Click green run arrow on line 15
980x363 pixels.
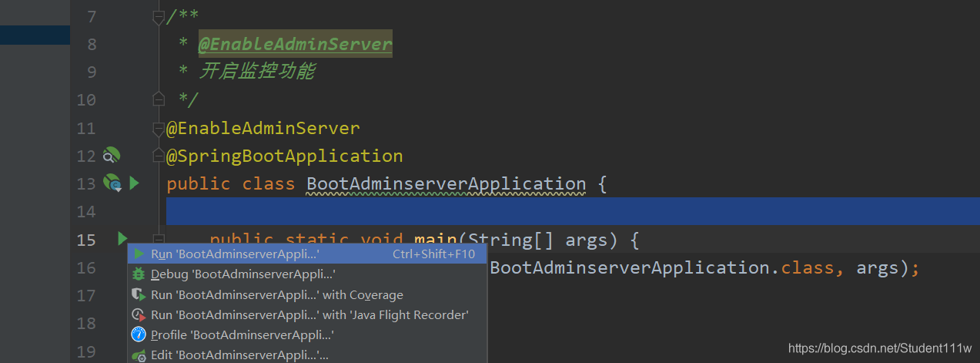(122, 239)
